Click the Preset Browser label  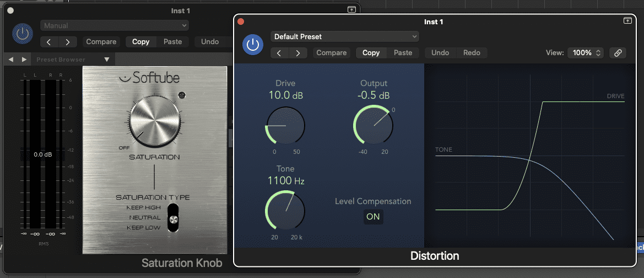[x=61, y=60]
